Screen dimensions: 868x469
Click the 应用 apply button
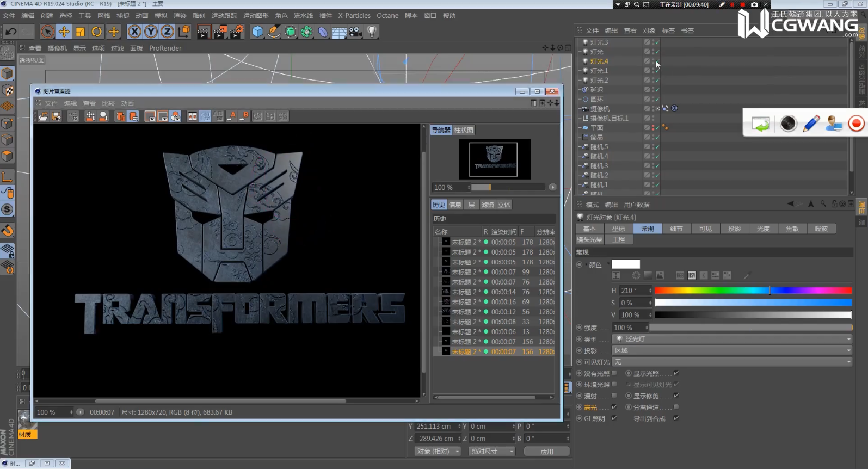pos(546,452)
